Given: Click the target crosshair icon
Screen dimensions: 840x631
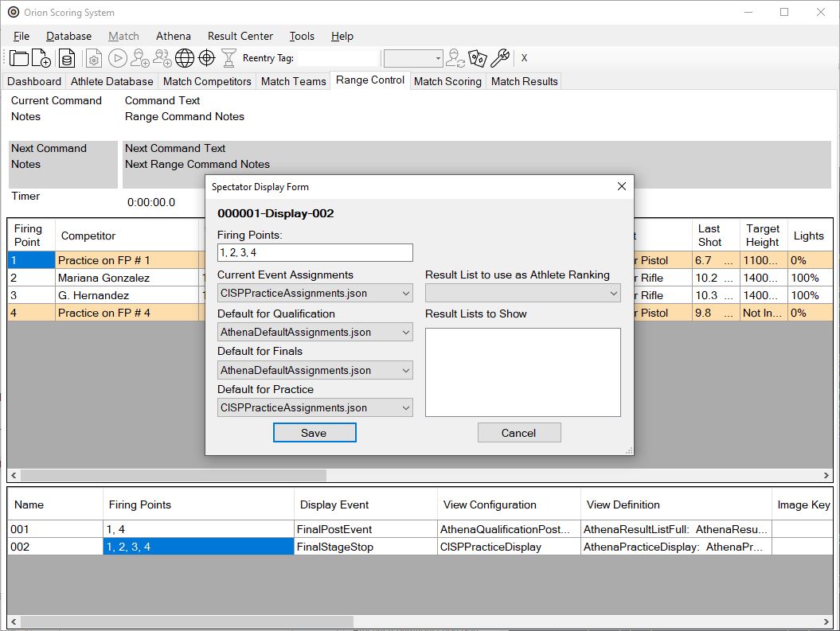Looking at the screenshot, I should coord(205,57).
